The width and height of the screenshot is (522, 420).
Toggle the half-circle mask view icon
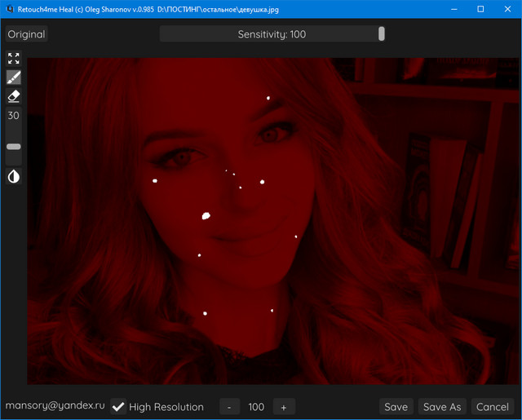pos(14,176)
